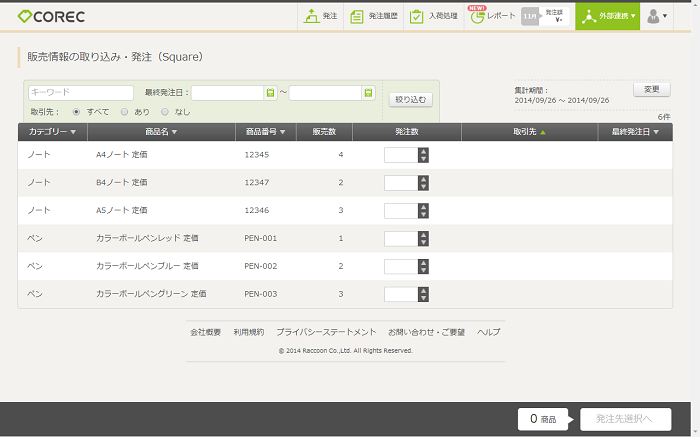Click the 変更 period change button
This screenshot has width=700, height=437.
(x=651, y=90)
